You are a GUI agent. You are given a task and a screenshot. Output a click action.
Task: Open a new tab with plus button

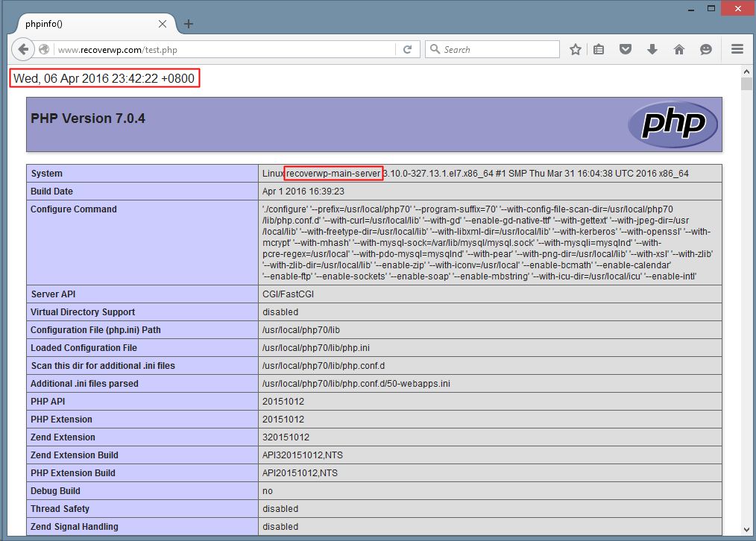point(189,24)
